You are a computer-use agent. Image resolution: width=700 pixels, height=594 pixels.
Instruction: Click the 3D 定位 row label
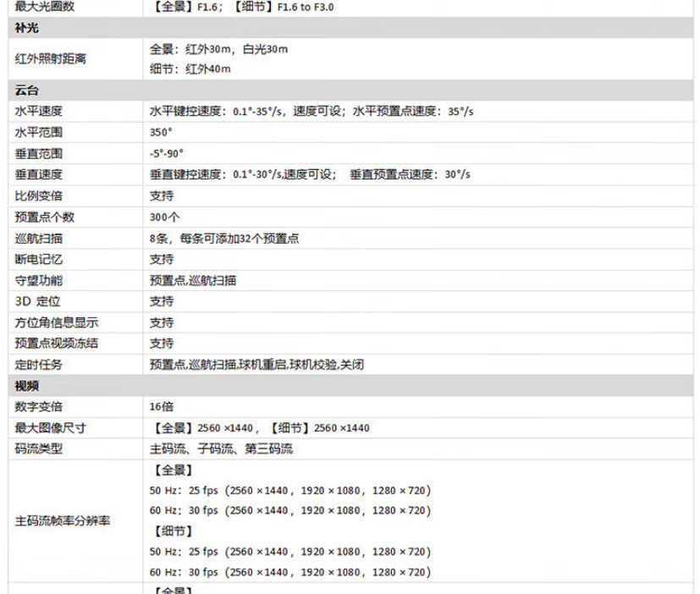[x=37, y=301]
